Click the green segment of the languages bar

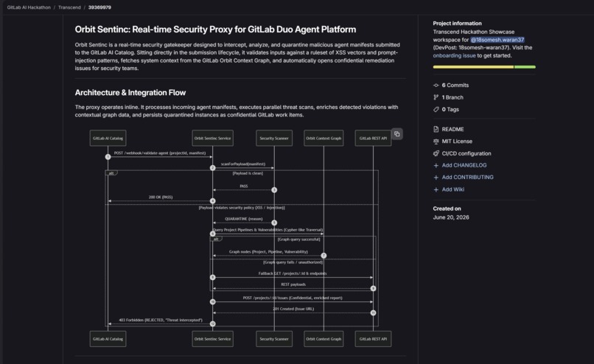coord(525,67)
